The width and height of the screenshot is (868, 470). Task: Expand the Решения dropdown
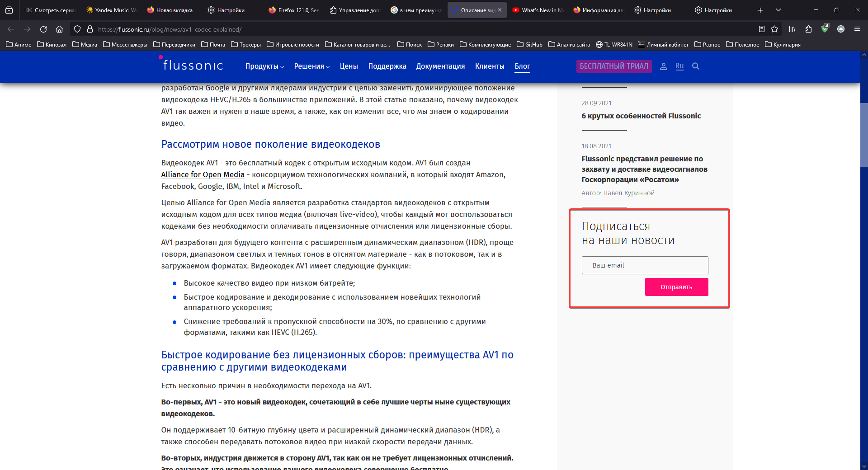click(x=311, y=66)
